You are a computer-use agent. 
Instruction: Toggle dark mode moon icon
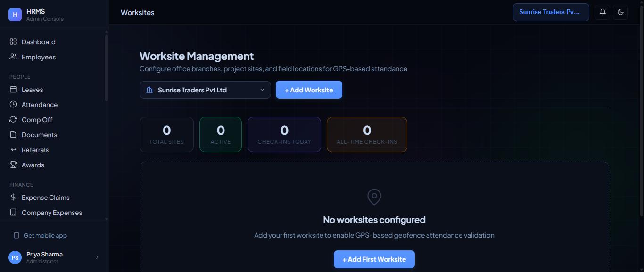(x=620, y=12)
